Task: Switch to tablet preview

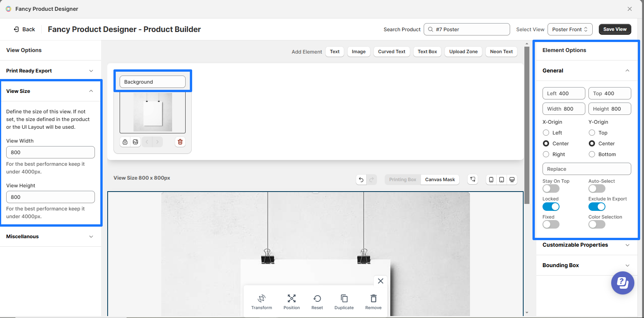Action: [x=502, y=180]
